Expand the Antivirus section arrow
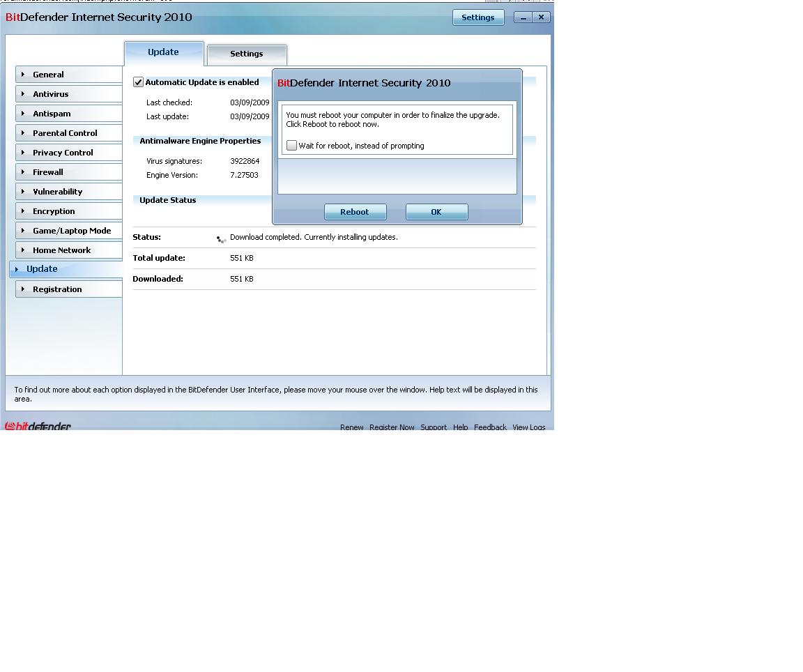 coord(22,93)
